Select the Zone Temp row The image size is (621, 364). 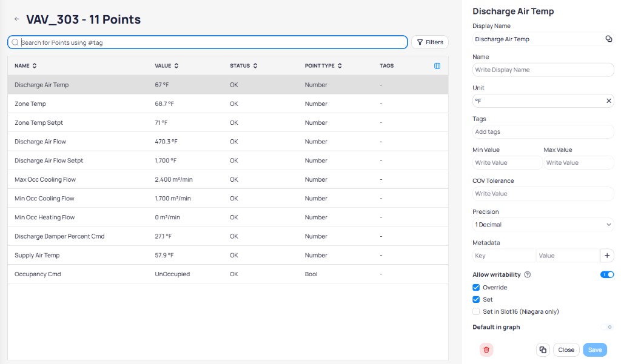coord(228,104)
